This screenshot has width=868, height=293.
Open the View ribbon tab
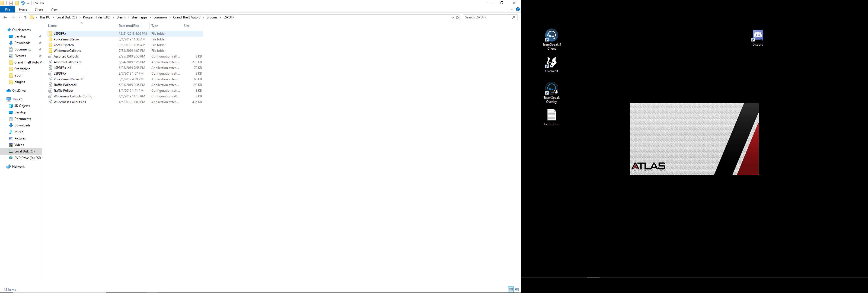pyautogui.click(x=54, y=9)
